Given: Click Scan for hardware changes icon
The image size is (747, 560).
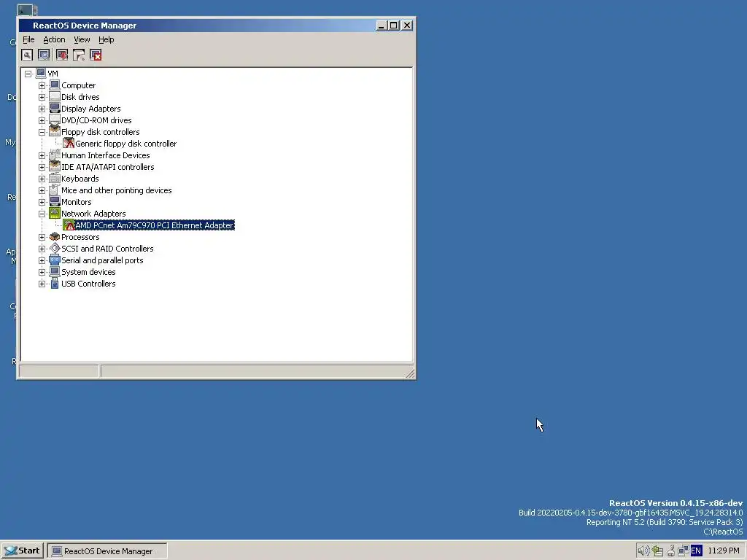Looking at the screenshot, I should pyautogui.click(x=44, y=55).
